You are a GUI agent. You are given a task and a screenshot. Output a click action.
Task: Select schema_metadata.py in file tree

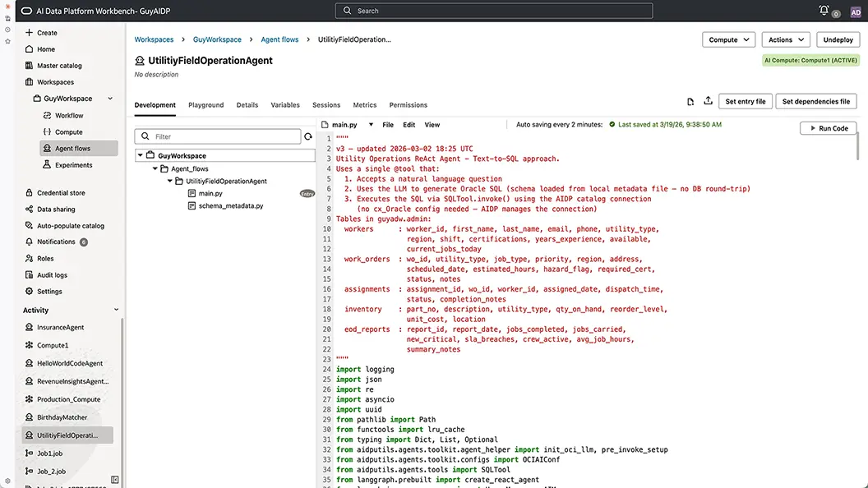(231, 206)
